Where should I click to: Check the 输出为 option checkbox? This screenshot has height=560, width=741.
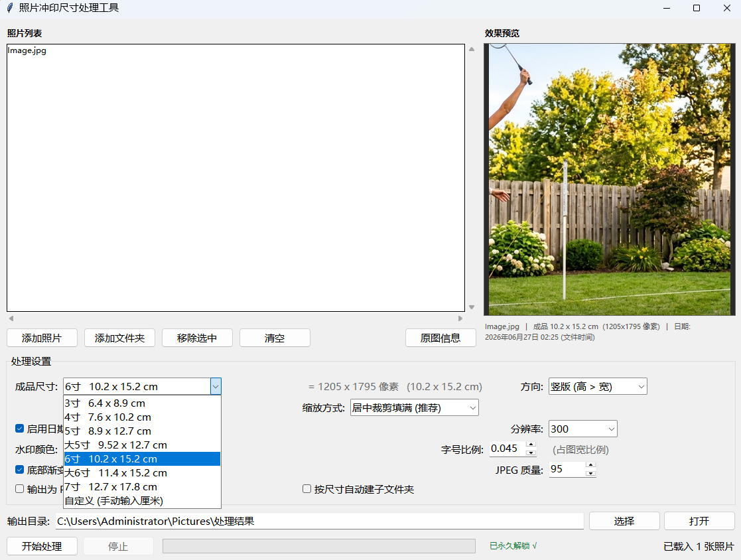pyautogui.click(x=19, y=489)
